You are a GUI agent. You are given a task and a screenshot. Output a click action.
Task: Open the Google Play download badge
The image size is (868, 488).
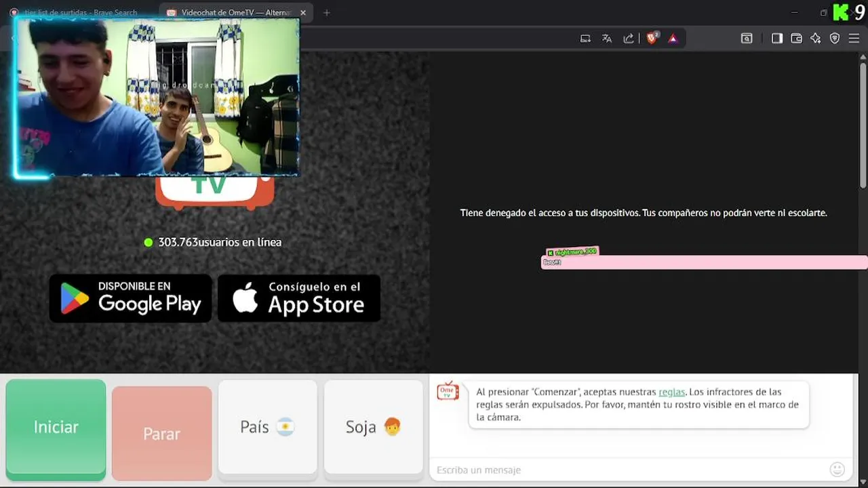tap(130, 298)
